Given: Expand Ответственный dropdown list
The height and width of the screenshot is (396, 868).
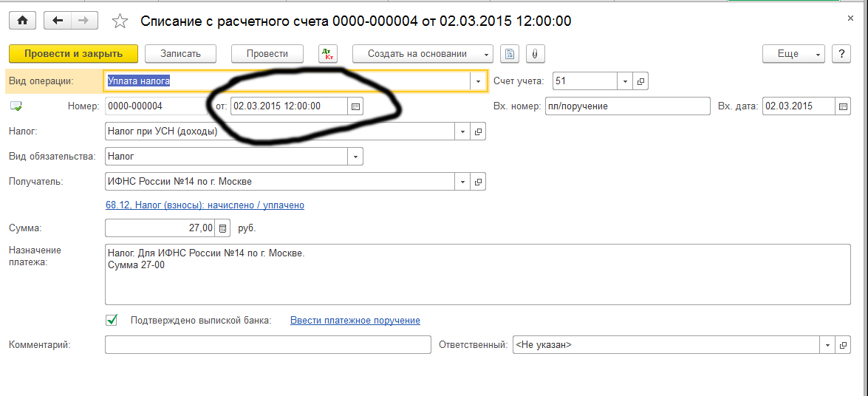Looking at the screenshot, I should coord(827,344).
